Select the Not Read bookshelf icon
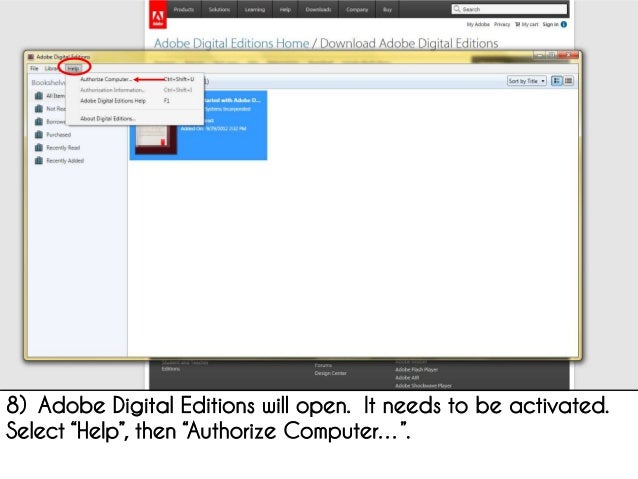 [39, 109]
